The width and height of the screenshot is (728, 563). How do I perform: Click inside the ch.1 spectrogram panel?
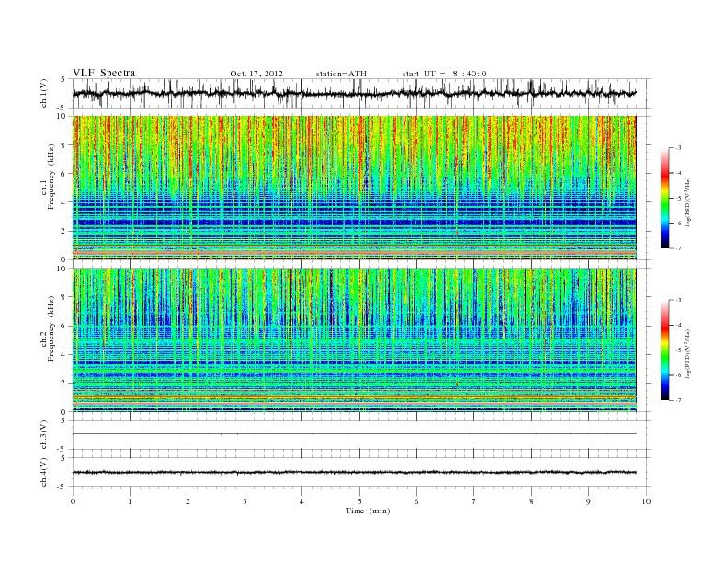[354, 188]
